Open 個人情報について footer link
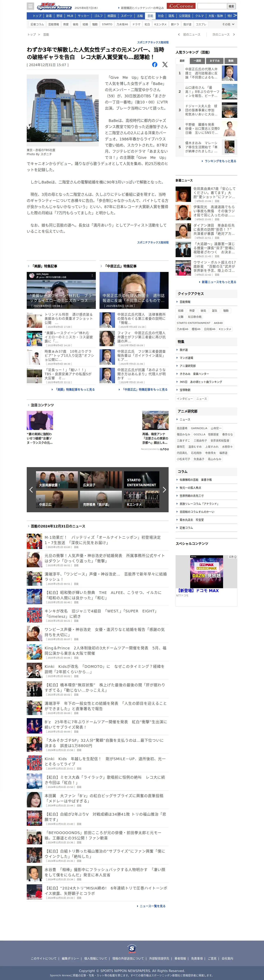The height and width of the screenshot is (980, 264). pyautogui.click(x=96, y=958)
